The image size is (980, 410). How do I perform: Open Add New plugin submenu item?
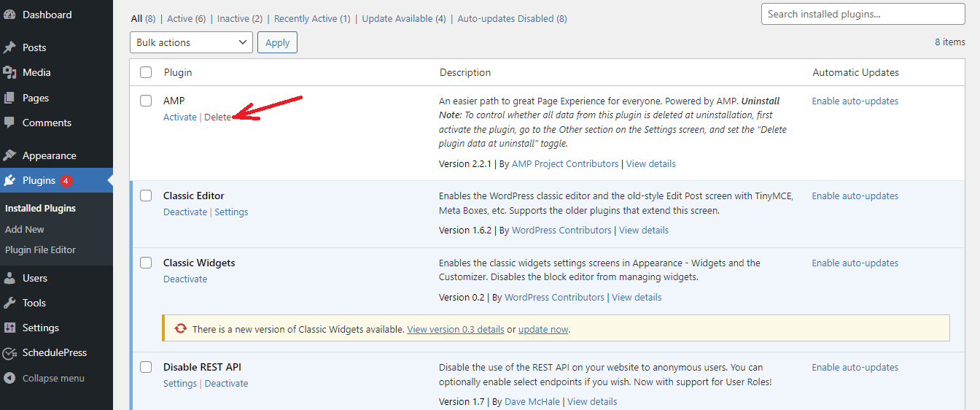coord(25,229)
